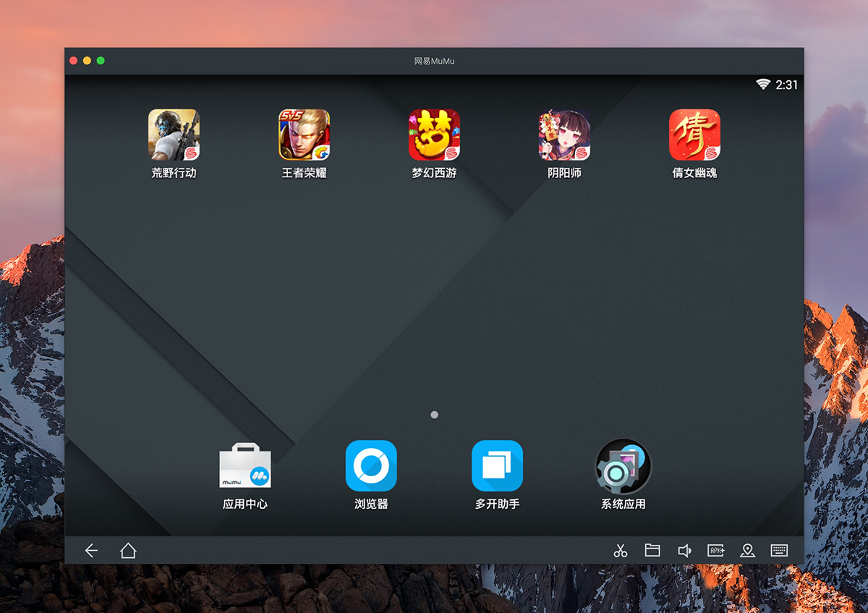Viewport: 868px width, 613px height.
Task: Click the 王者荣耀 label text
Action: pos(305,173)
